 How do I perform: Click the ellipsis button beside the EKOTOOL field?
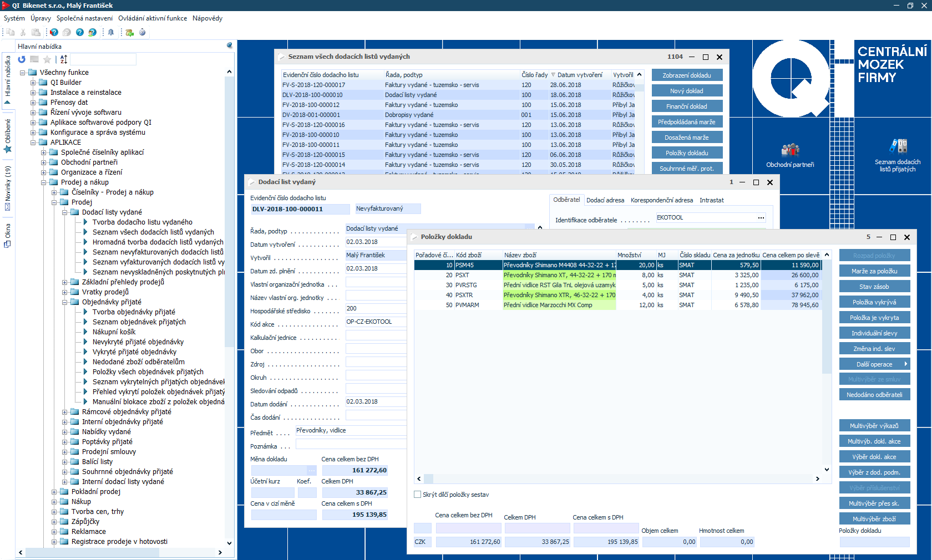click(761, 218)
